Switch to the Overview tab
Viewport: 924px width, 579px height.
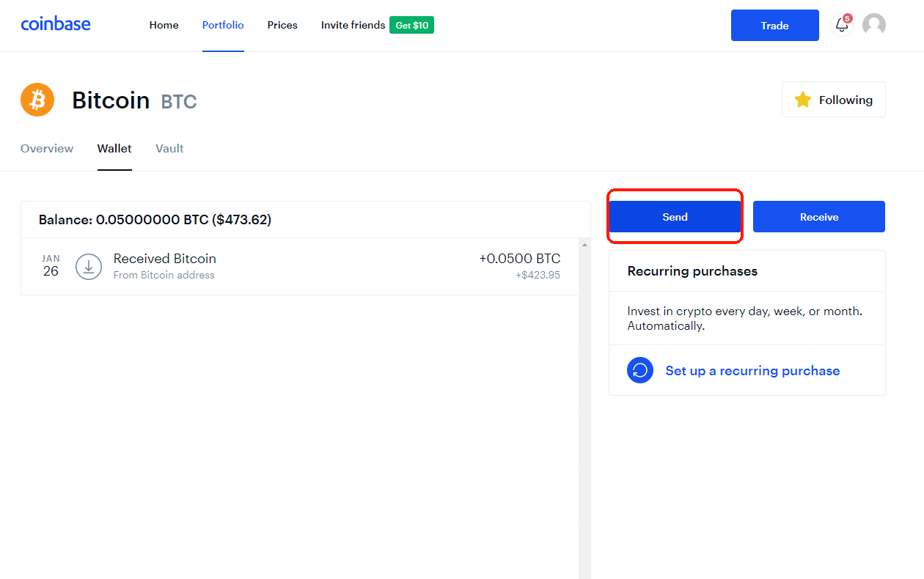coord(47,148)
